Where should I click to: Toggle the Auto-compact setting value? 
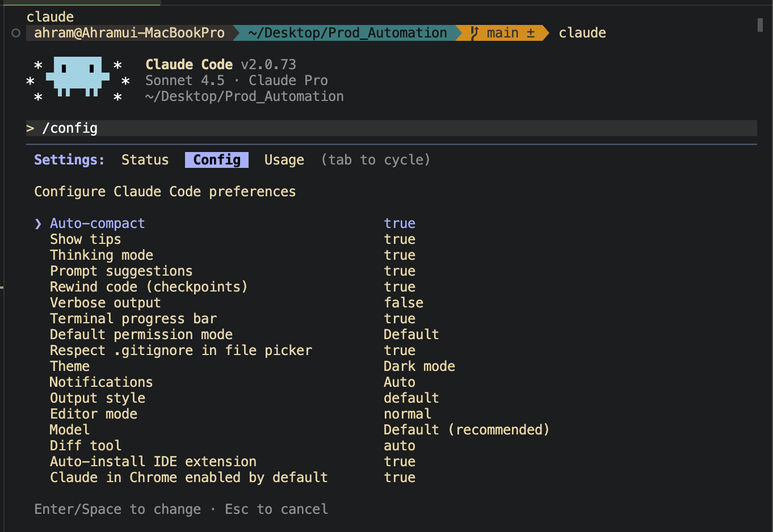(400, 223)
